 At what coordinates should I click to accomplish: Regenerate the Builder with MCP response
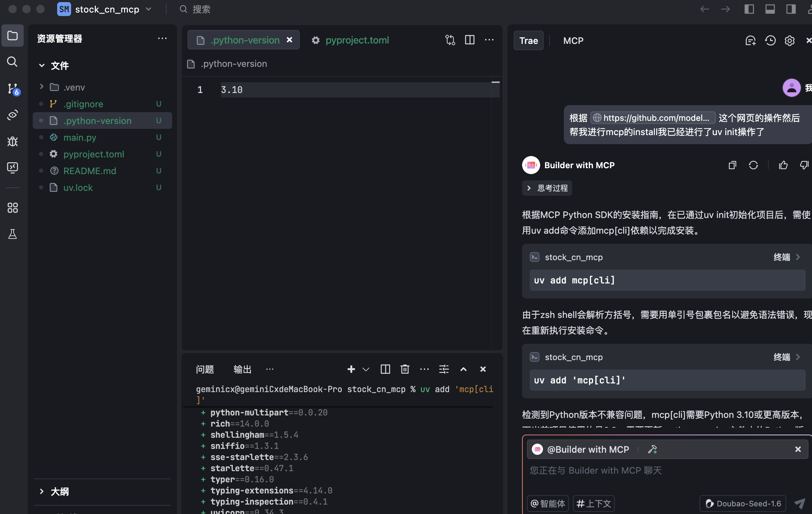tap(754, 165)
